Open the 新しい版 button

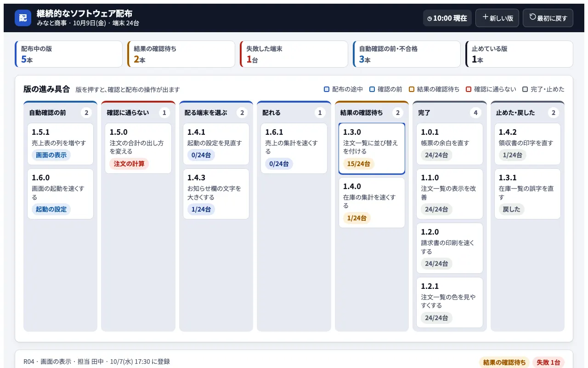click(498, 18)
